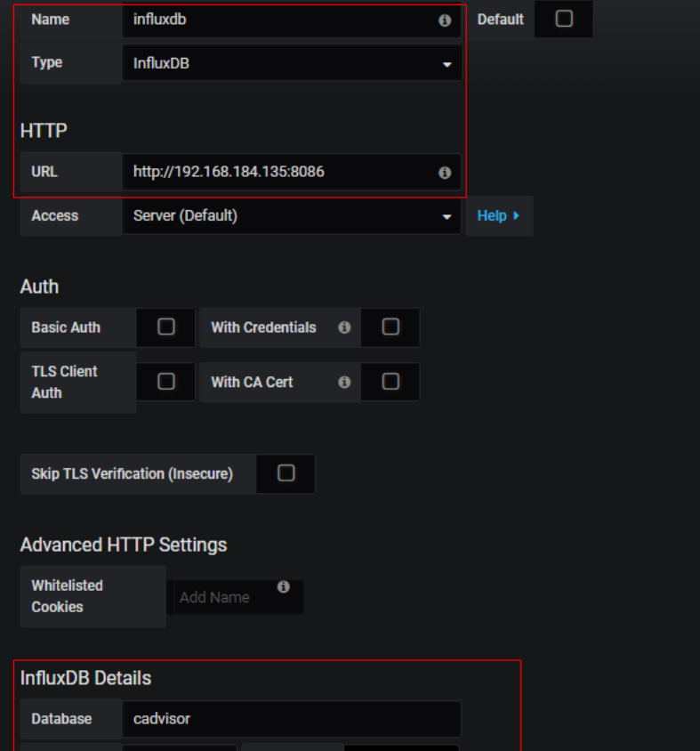The width and height of the screenshot is (700, 751).
Task: Click the Name input field with influxdb
Action: pos(292,20)
